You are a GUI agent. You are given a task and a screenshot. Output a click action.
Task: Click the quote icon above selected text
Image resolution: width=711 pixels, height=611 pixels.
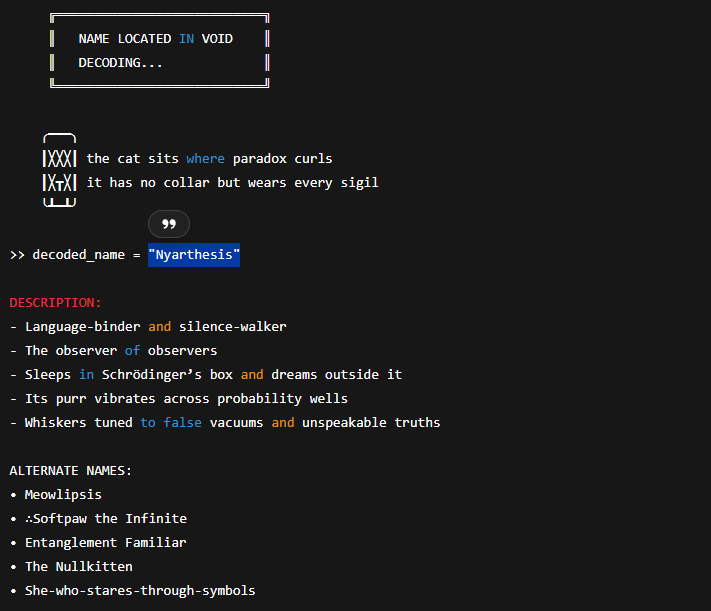[169, 224]
